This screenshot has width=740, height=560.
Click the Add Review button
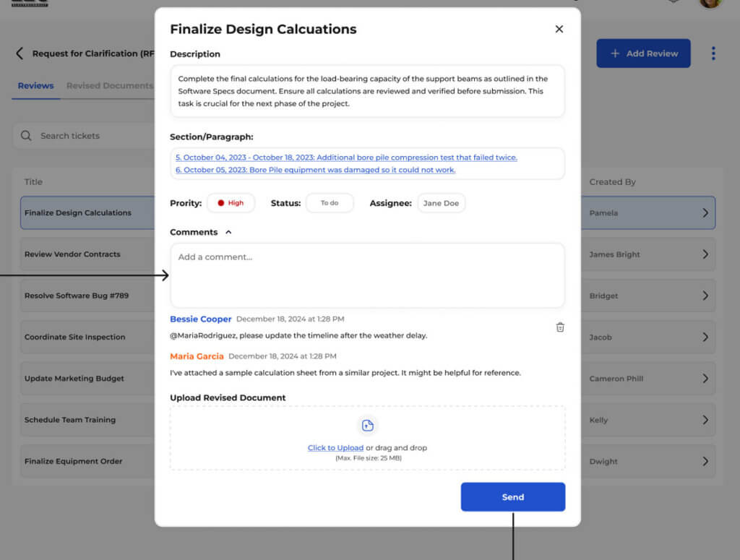pos(643,53)
